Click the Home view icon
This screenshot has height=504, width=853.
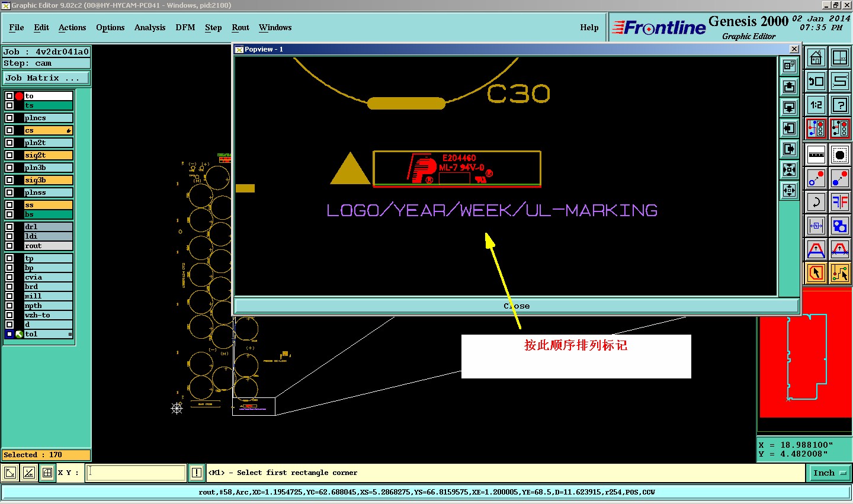point(816,57)
